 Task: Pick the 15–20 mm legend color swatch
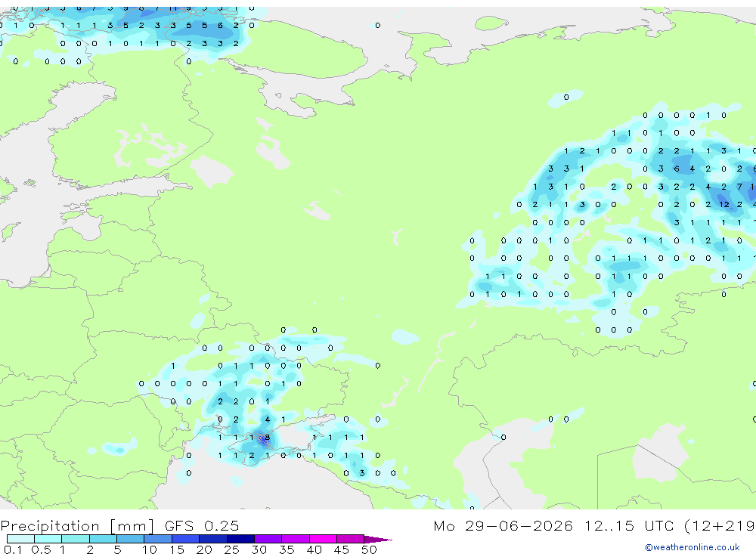tap(186, 539)
